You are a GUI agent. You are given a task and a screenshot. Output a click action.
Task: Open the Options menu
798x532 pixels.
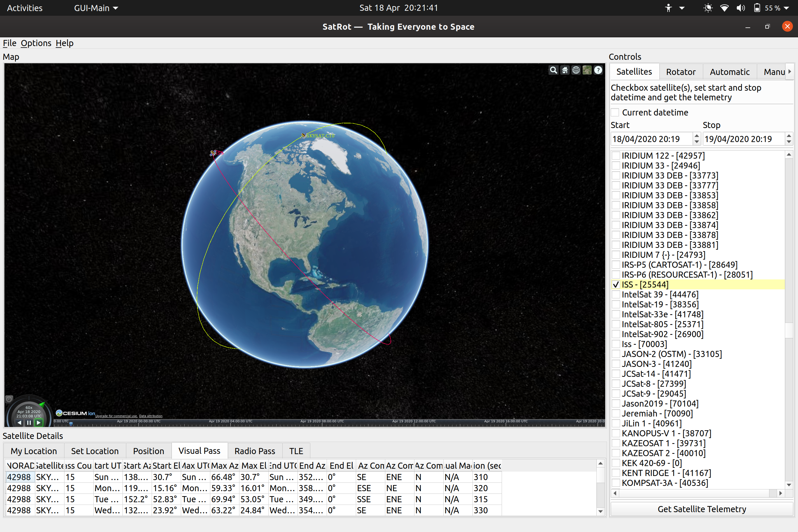[36, 43]
